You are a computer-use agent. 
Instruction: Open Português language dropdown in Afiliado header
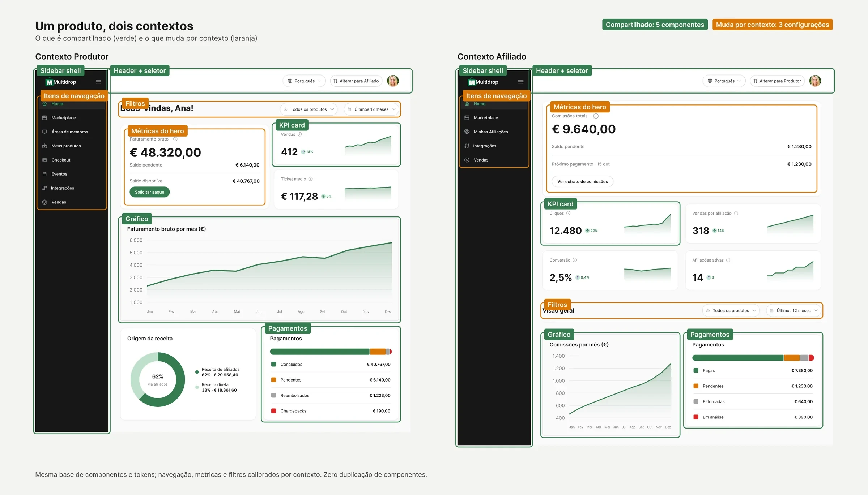[724, 81]
